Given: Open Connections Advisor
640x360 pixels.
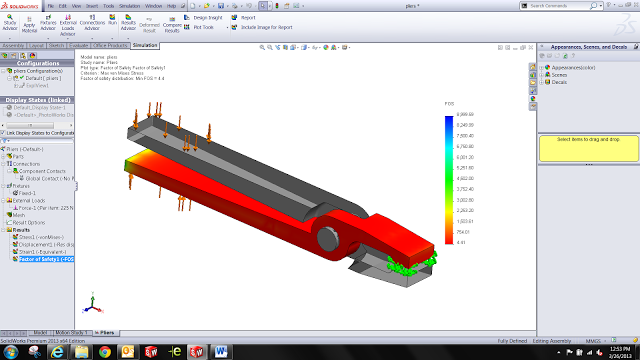Looking at the screenshot, I should [92, 23].
